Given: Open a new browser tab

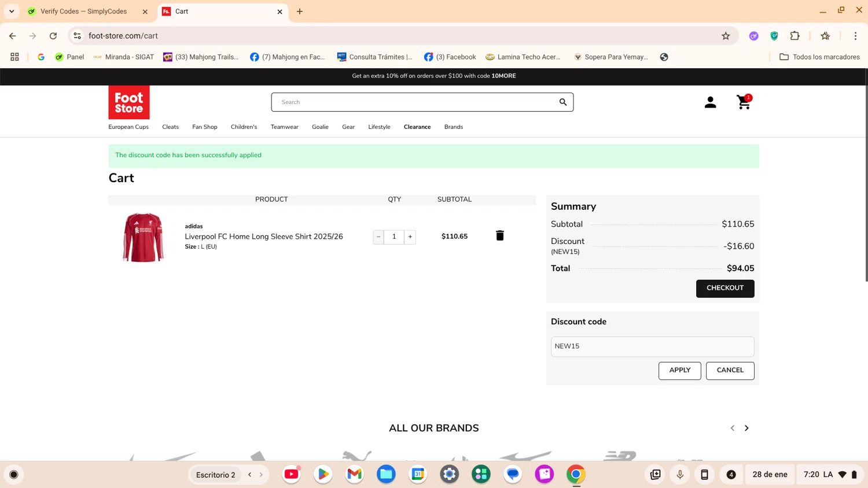Looking at the screenshot, I should click(x=300, y=12).
